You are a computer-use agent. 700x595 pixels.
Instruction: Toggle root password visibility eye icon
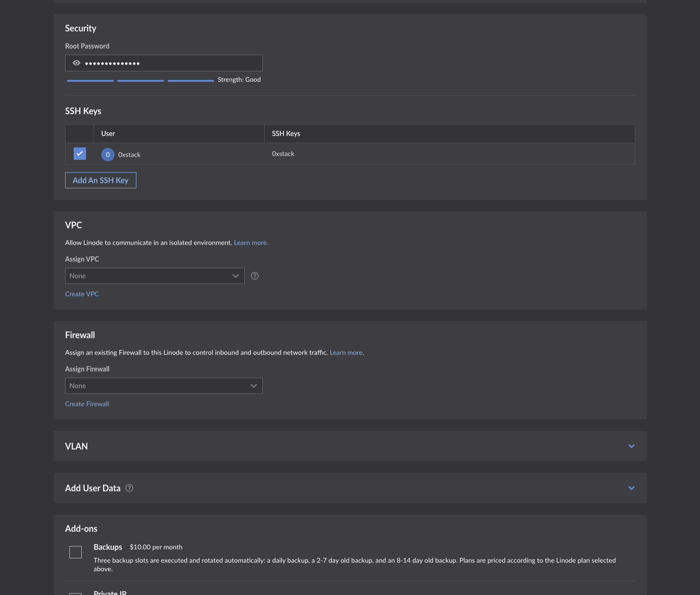click(76, 63)
